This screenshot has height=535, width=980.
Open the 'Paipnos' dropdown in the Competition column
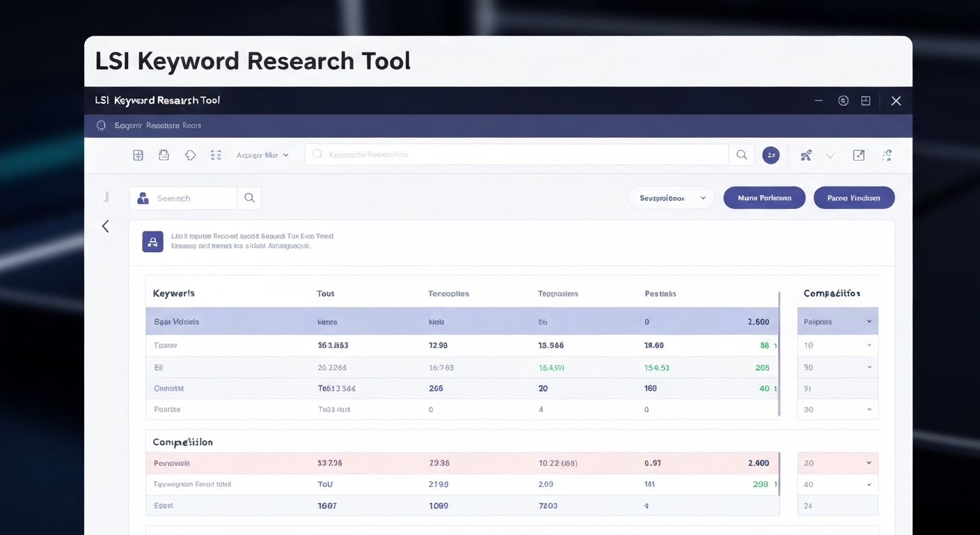pyautogui.click(x=837, y=321)
